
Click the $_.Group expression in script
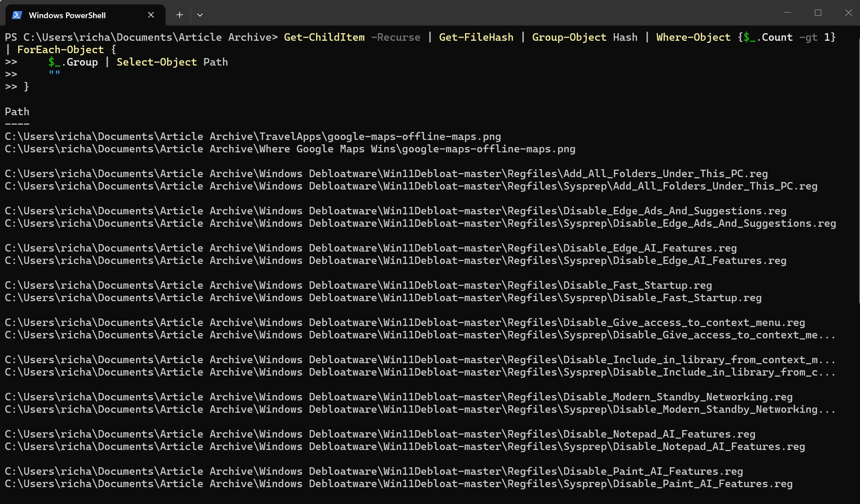coord(73,62)
